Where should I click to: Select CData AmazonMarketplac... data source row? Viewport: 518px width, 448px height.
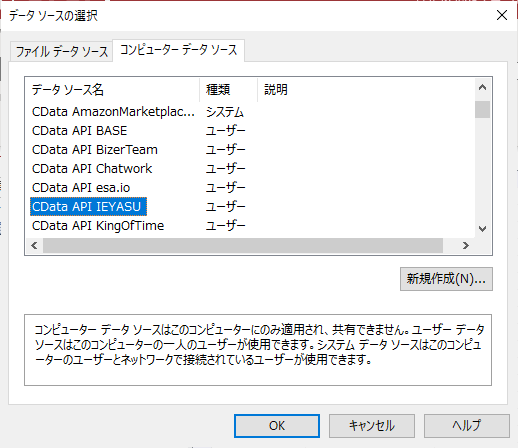pos(113,112)
